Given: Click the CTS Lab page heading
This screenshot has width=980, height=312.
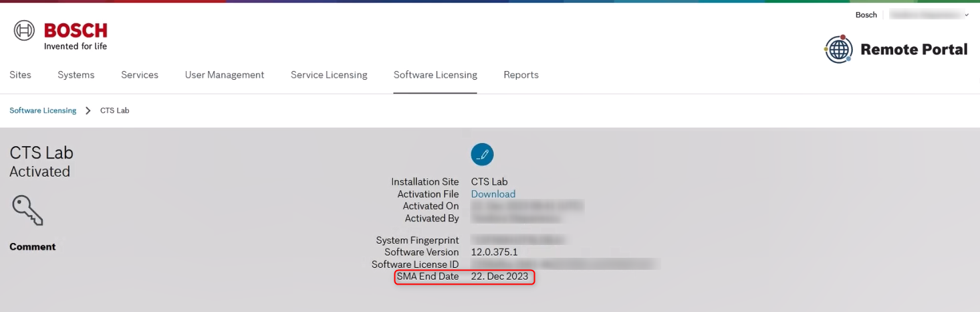Looking at the screenshot, I should tap(41, 153).
